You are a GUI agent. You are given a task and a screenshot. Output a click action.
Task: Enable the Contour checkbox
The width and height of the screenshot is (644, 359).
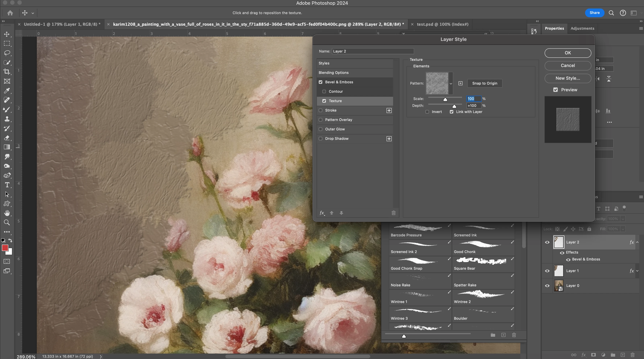(x=324, y=91)
